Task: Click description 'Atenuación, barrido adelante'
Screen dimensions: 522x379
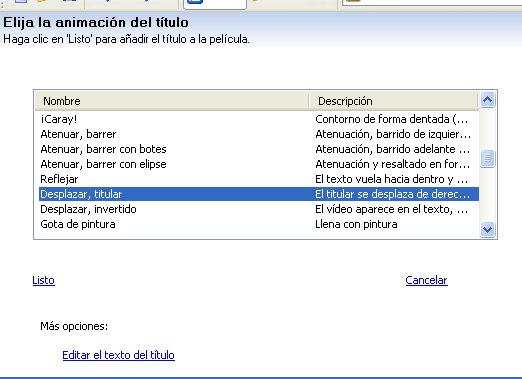Action: tap(392, 149)
